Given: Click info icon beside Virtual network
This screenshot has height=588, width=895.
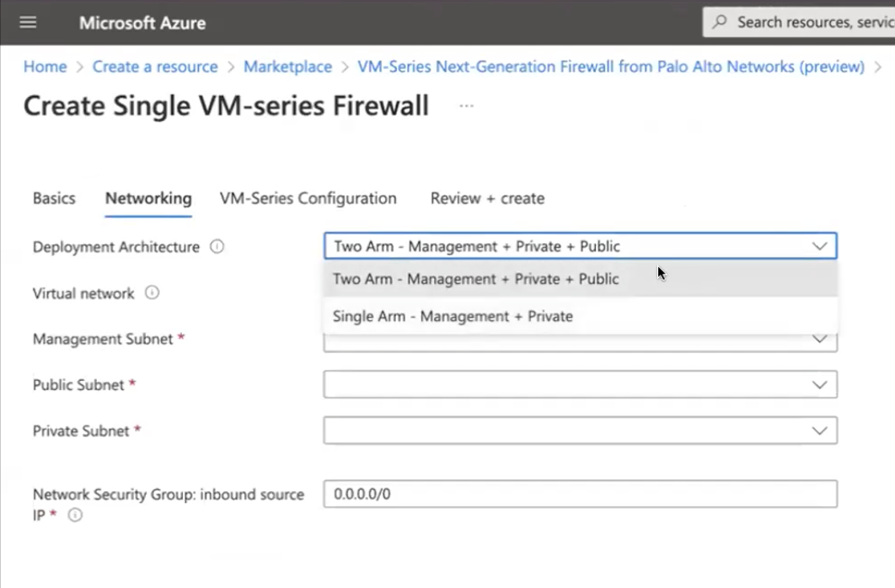Looking at the screenshot, I should click(152, 293).
